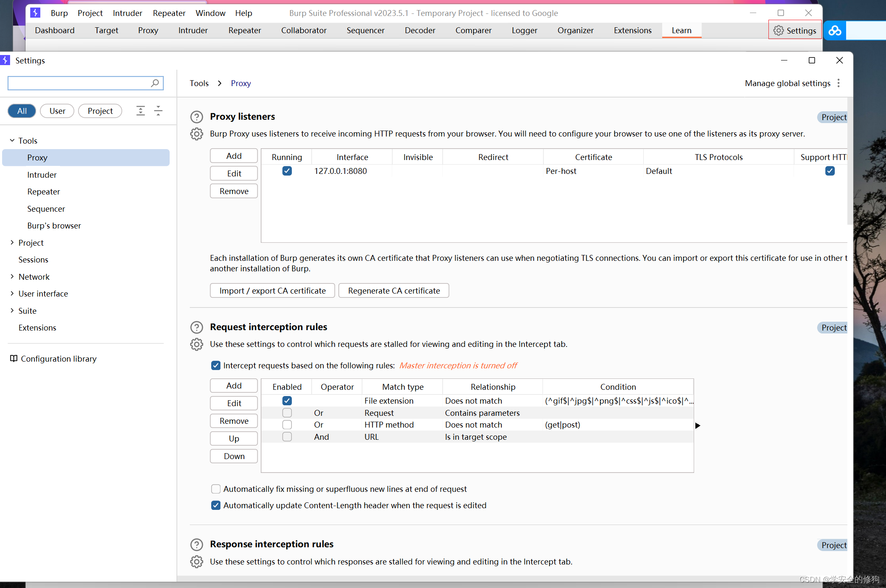This screenshot has width=886, height=588.
Task: Collapse the Tools tree node
Action: tap(12, 140)
